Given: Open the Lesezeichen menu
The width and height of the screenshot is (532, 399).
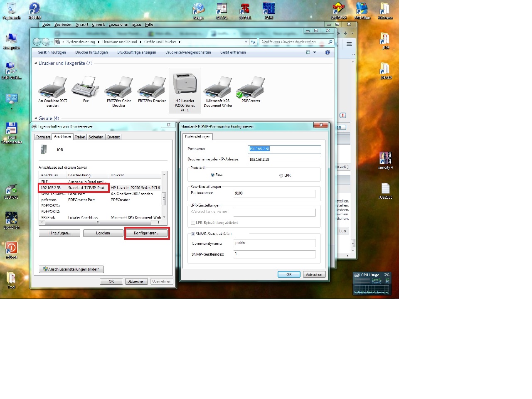Looking at the screenshot, I should coord(118,25).
